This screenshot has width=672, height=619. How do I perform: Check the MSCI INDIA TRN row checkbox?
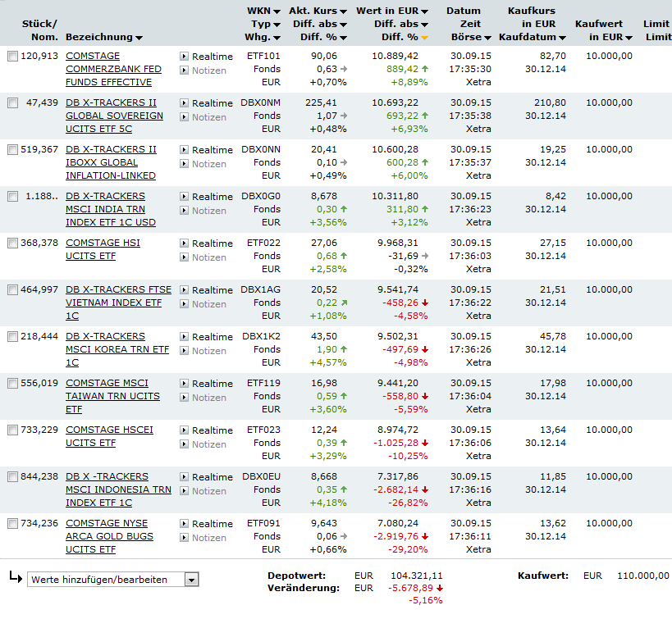tap(13, 196)
